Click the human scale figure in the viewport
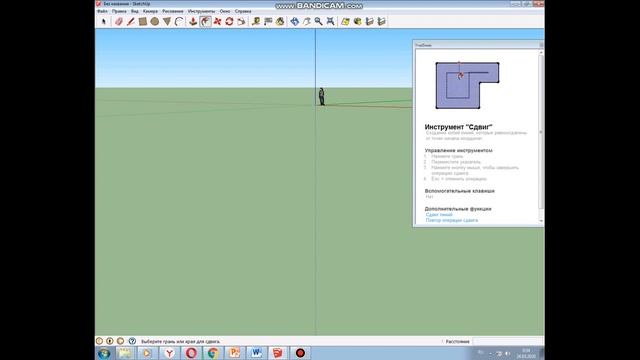Screen dimensions: 640x360 pyautogui.click(x=322, y=97)
